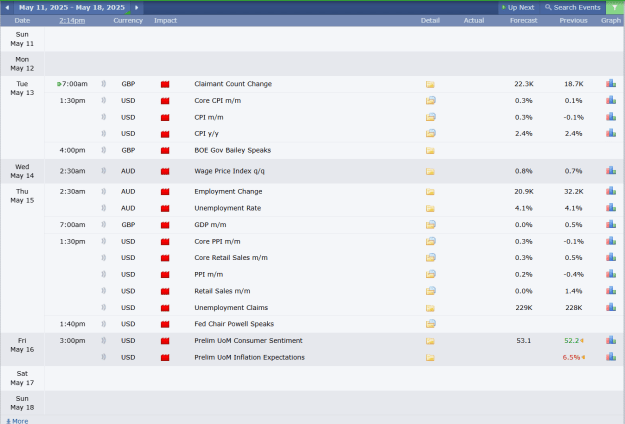Open the Claimant Count Change event

(x=233, y=84)
